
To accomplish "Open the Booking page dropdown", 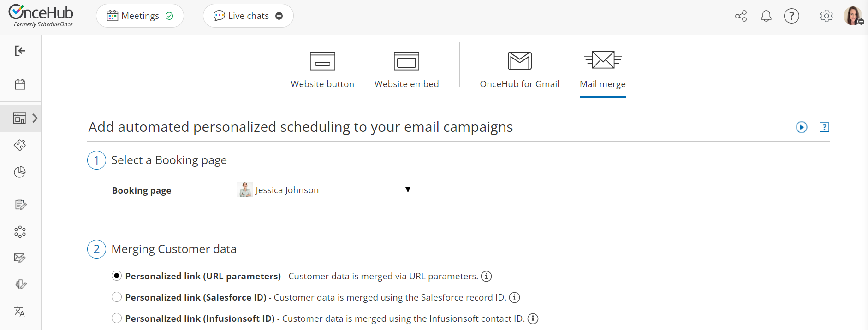I will pyautogui.click(x=325, y=189).
